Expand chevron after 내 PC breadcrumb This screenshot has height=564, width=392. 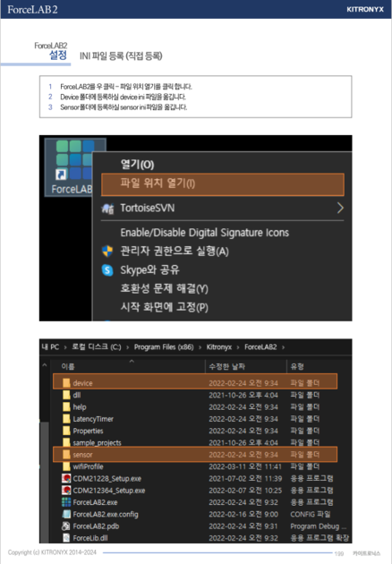[65, 347]
